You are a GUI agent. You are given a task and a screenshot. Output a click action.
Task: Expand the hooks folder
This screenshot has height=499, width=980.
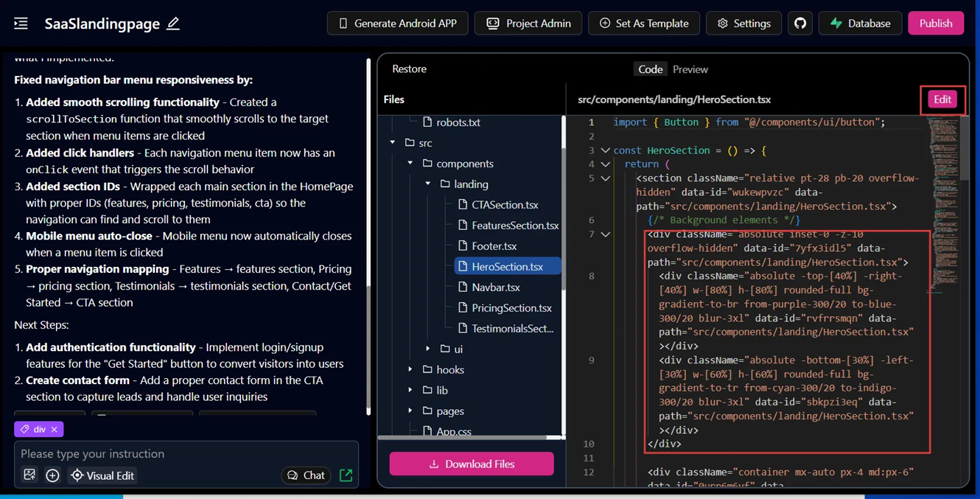[410, 370]
